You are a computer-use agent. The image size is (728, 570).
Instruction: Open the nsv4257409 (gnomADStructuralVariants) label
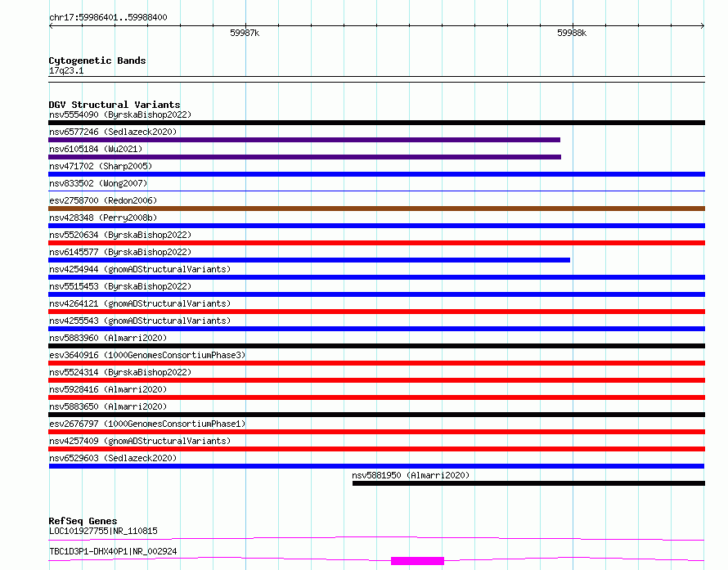pyautogui.click(x=140, y=441)
